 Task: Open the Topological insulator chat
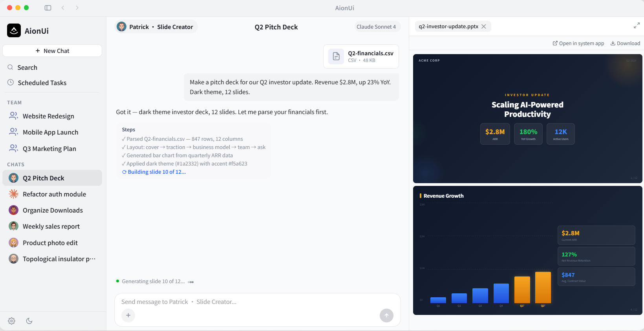click(52, 259)
